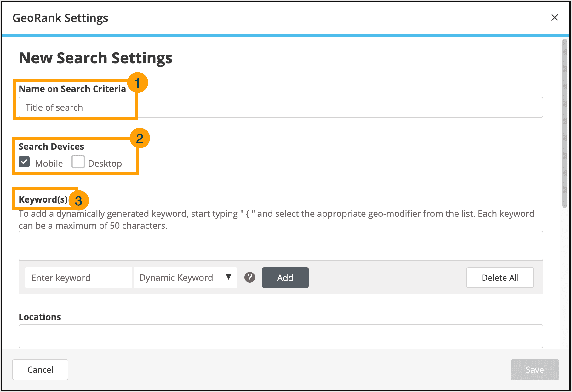Click the orange badge numbered 1
This screenshot has height=392, width=572.
[x=138, y=82]
